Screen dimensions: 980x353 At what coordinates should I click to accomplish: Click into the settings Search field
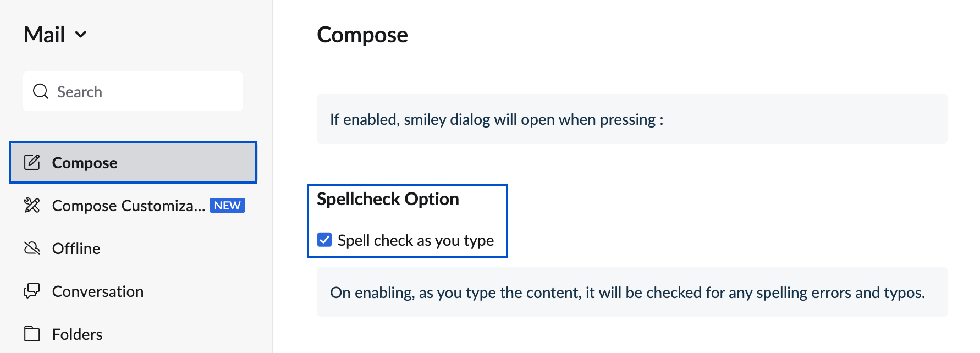click(143, 91)
